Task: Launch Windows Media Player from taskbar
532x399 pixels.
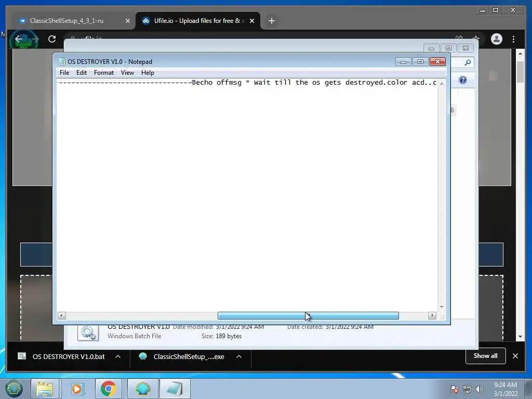Action: 77,389
